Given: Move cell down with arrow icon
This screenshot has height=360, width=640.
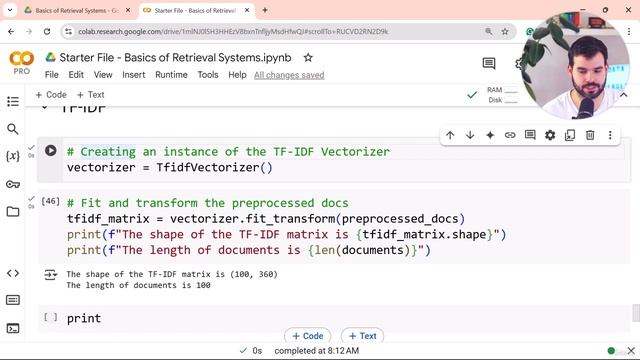Looking at the screenshot, I should (x=470, y=135).
